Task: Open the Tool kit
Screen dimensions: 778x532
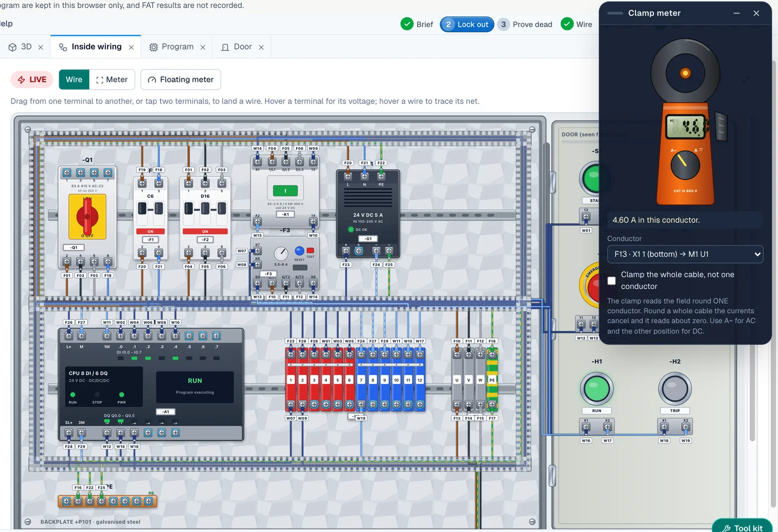Action: click(x=742, y=527)
